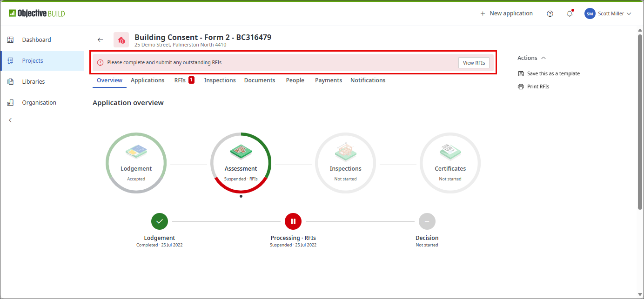Open Projects in the sidebar
644x299 pixels.
click(42, 60)
